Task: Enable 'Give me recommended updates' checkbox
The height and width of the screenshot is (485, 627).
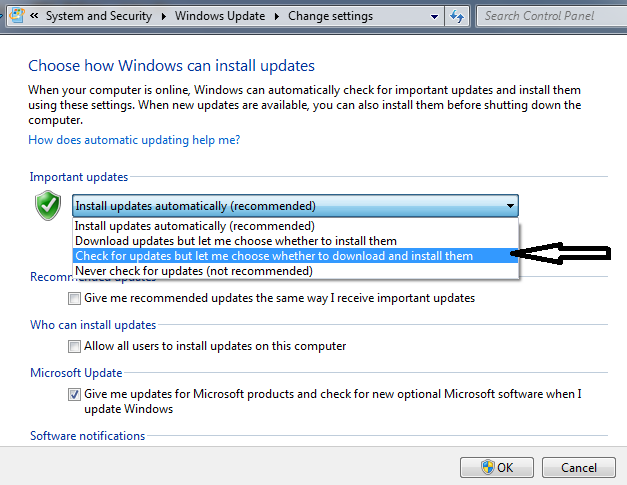Action: [x=74, y=298]
